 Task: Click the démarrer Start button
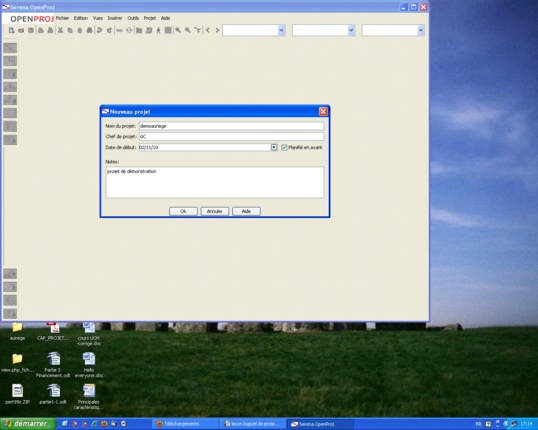(x=28, y=424)
